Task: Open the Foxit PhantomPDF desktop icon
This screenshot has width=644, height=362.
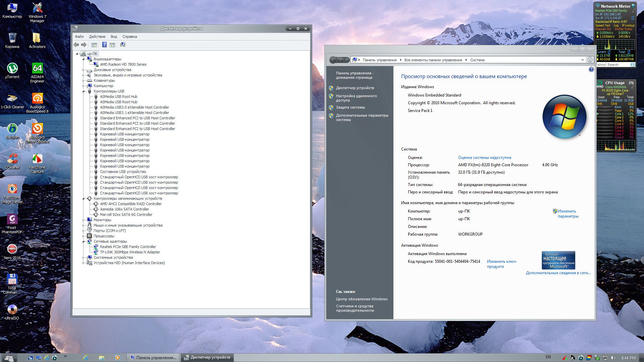Action: tap(12, 224)
